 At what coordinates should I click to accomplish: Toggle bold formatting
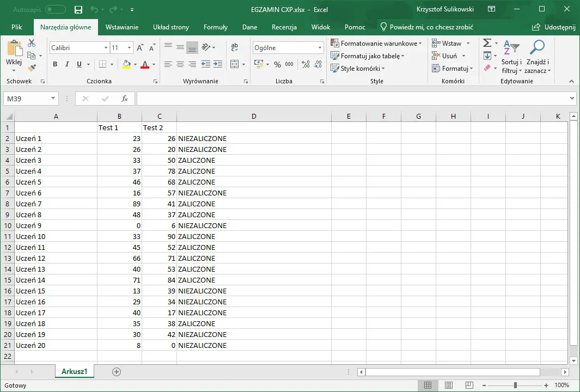click(x=55, y=64)
